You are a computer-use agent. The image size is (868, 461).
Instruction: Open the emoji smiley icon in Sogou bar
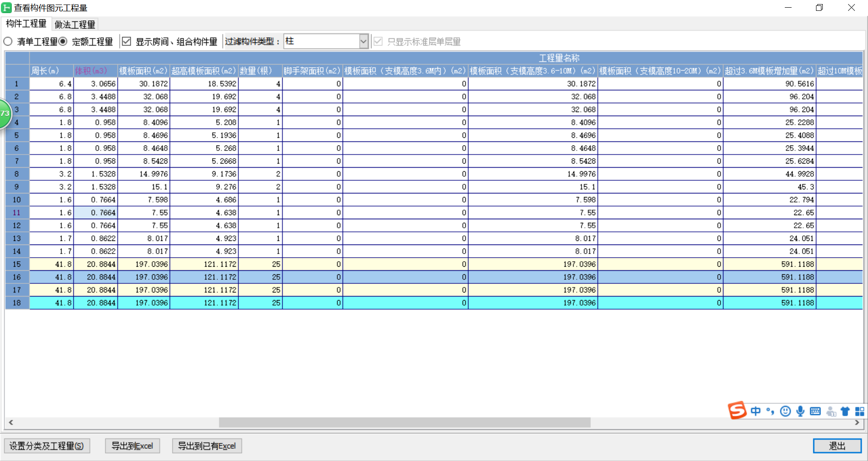pos(785,411)
